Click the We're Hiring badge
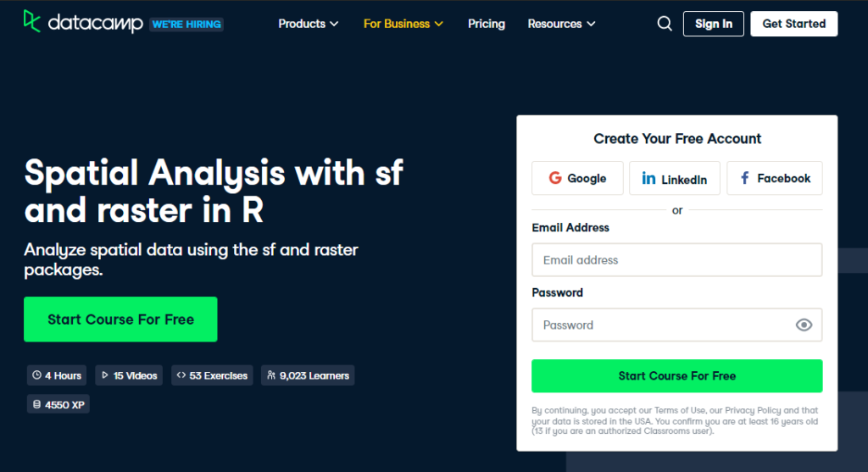 point(186,25)
